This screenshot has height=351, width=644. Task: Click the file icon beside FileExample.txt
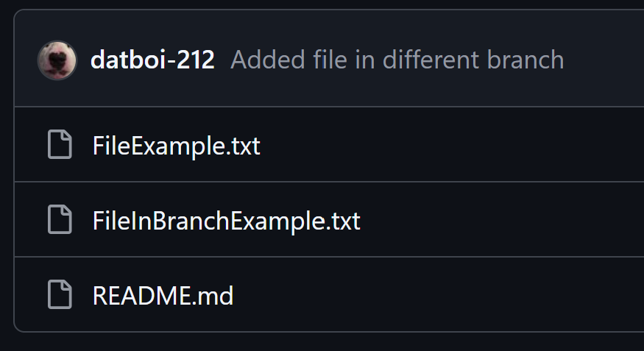pyautogui.click(x=60, y=145)
